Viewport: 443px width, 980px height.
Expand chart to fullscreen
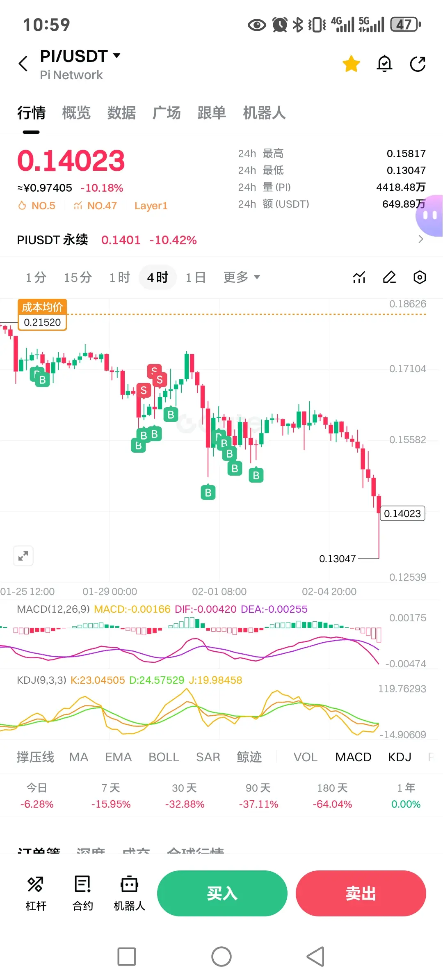coord(23,556)
